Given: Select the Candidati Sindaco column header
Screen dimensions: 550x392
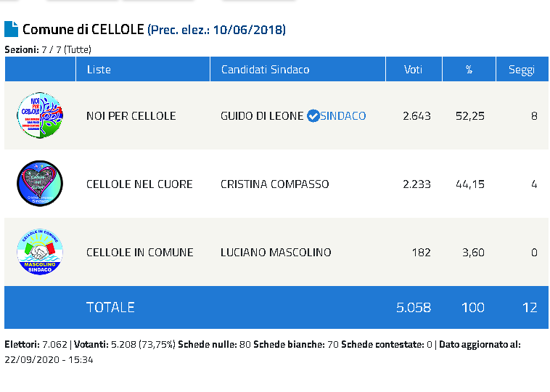Looking at the screenshot, I should (265, 70).
